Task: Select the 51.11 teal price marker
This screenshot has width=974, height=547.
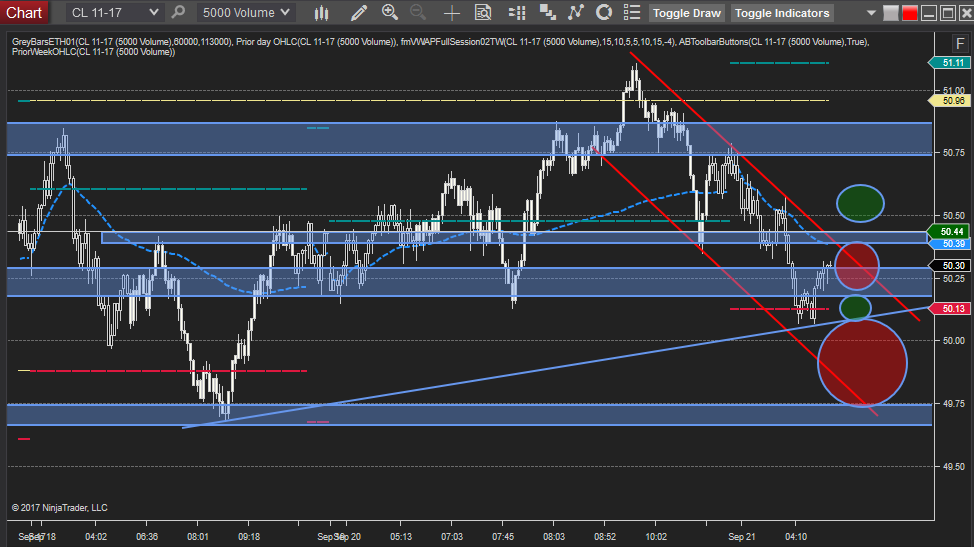Action: (949, 63)
